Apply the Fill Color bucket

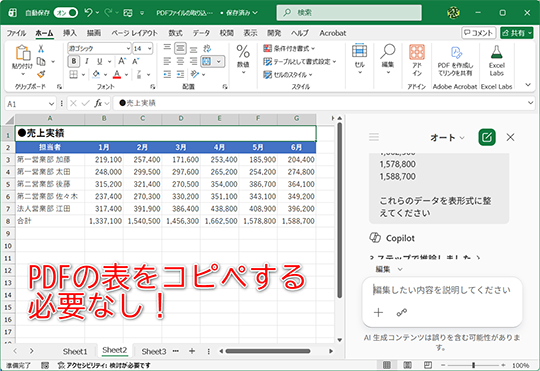click(x=96, y=74)
